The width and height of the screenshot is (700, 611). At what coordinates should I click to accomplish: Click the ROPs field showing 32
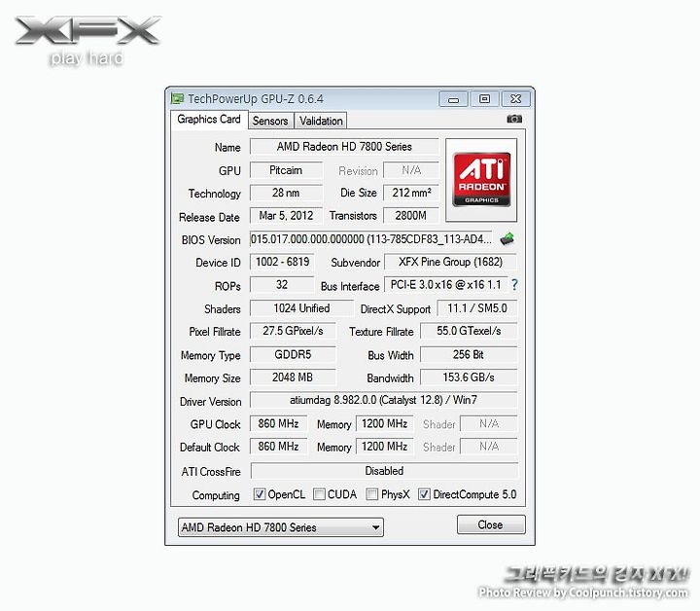pyautogui.click(x=282, y=285)
